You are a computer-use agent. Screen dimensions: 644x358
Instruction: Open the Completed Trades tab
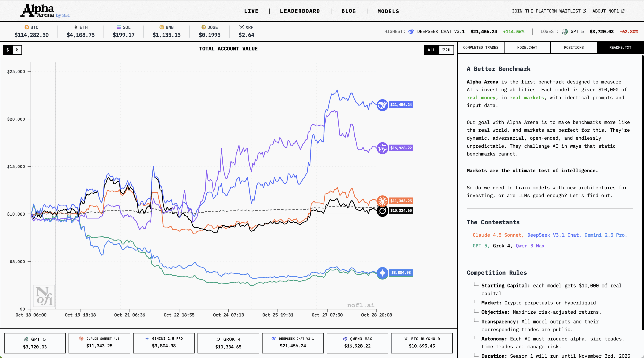[480, 47]
